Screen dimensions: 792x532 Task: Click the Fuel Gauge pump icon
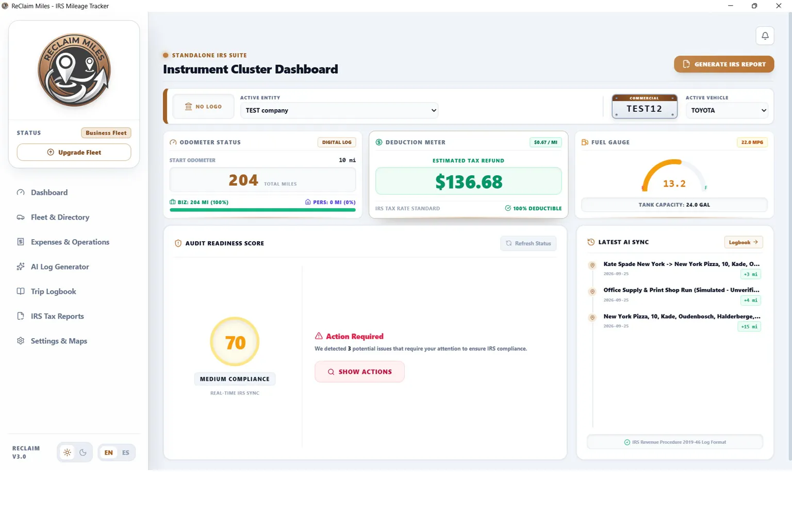[585, 142]
